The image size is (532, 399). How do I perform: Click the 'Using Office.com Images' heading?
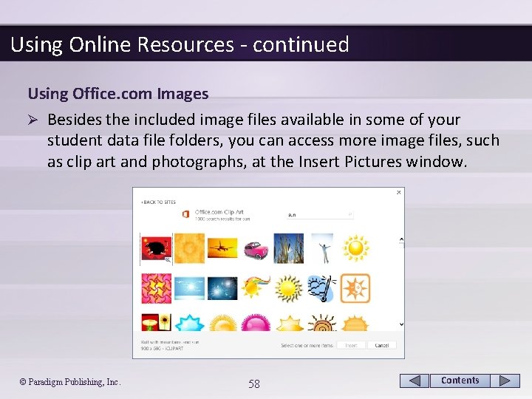pyautogui.click(x=118, y=94)
